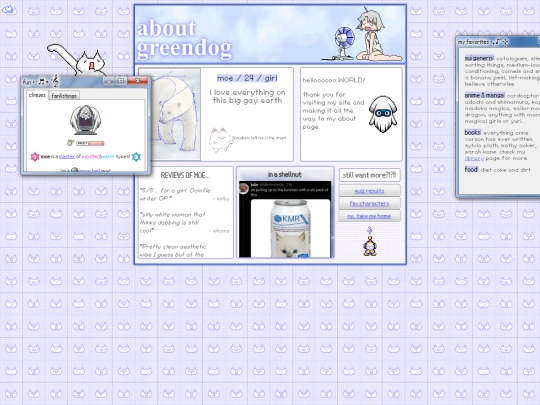
Task: Click the 'about greendog' title
Action: [x=184, y=38]
